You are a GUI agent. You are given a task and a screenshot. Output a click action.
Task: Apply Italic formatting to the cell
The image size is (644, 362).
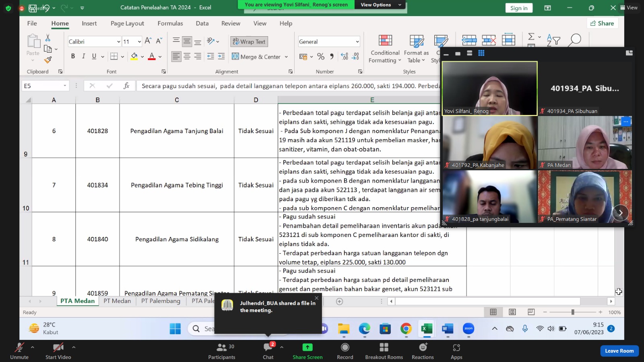[83, 56]
